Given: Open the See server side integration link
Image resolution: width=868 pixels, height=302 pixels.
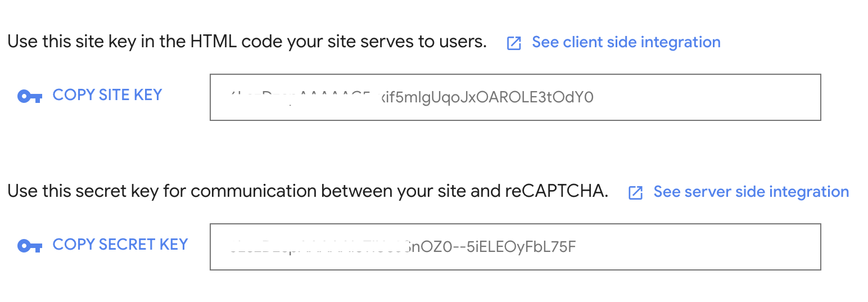Looking at the screenshot, I should point(751,192).
